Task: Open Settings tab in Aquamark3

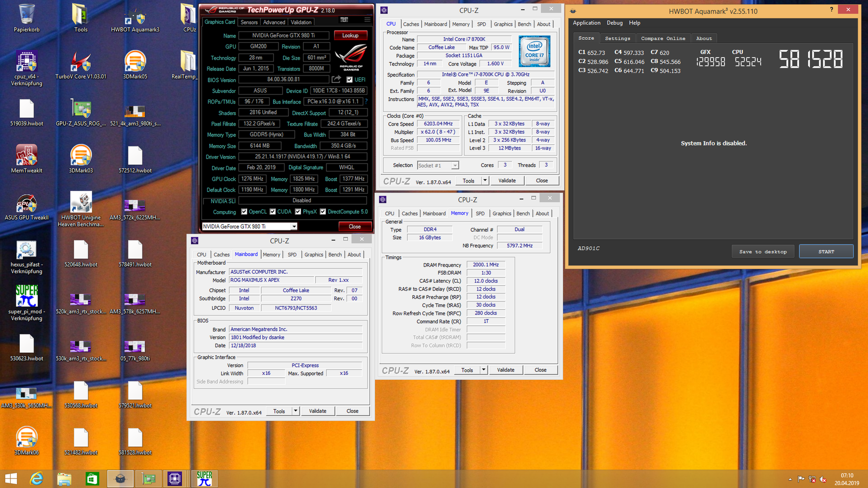Action: (x=618, y=38)
